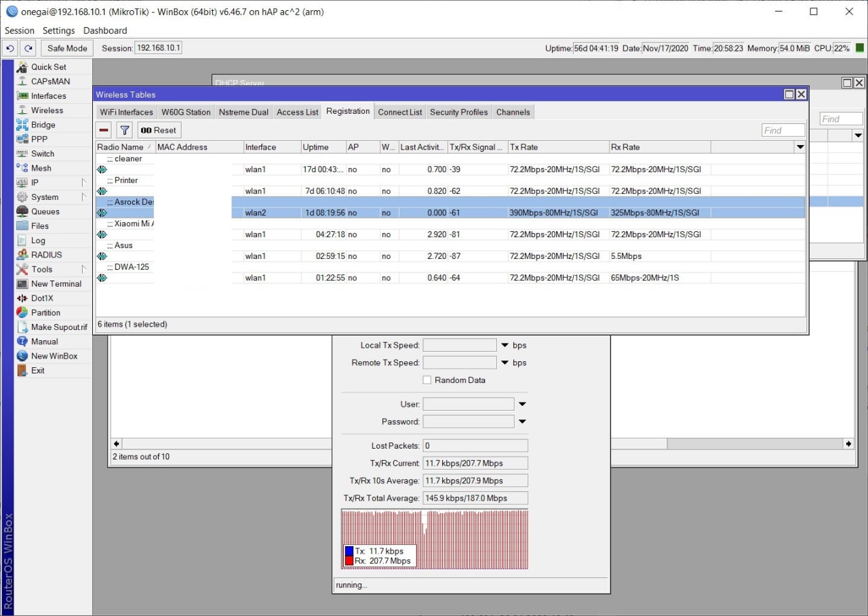Switch to Channels tab
Screen dimensions: 868x616
tap(513, 112)
